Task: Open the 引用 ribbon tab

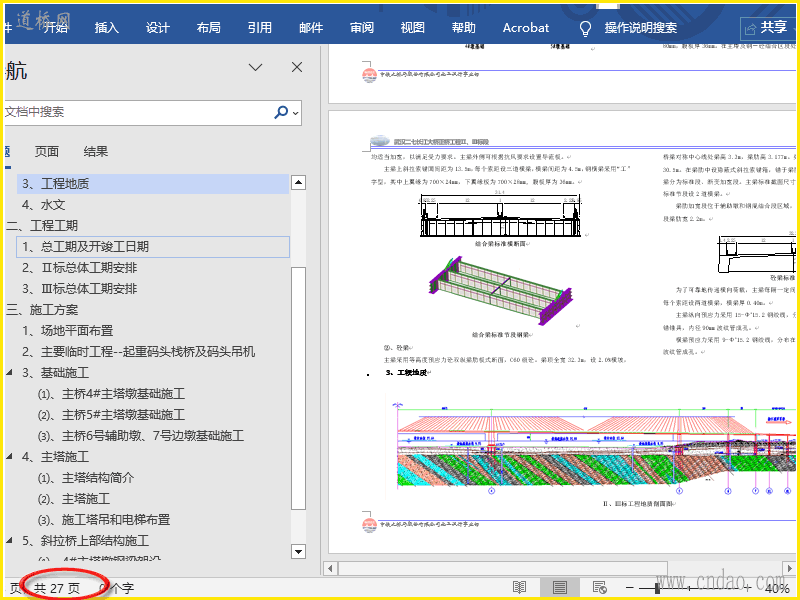Action: coord(260,28)
